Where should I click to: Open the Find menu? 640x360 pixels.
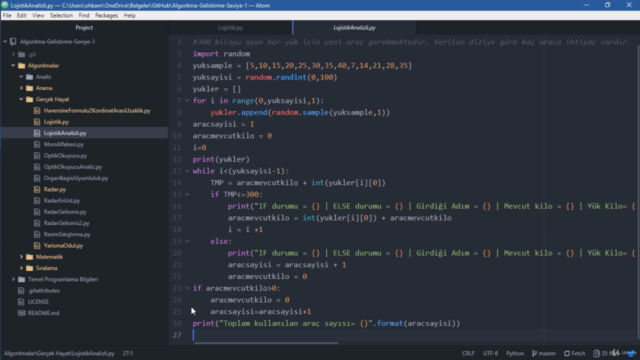click(84, 16)
